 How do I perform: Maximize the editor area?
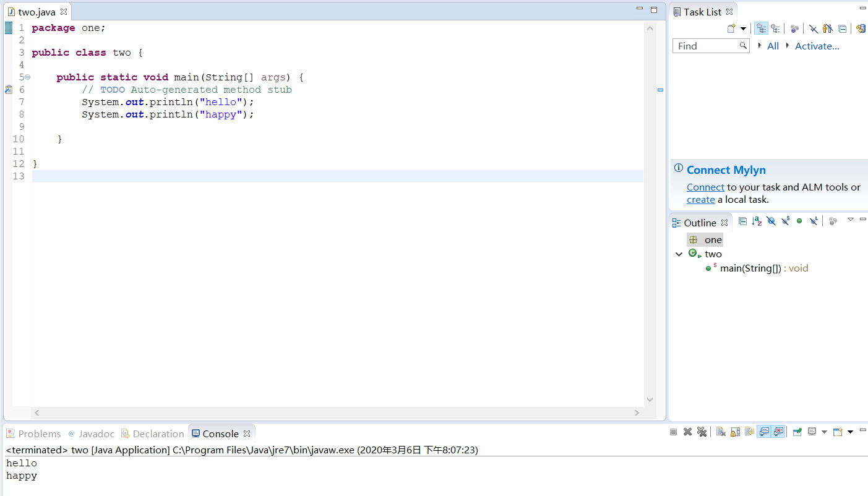point(654,9)
